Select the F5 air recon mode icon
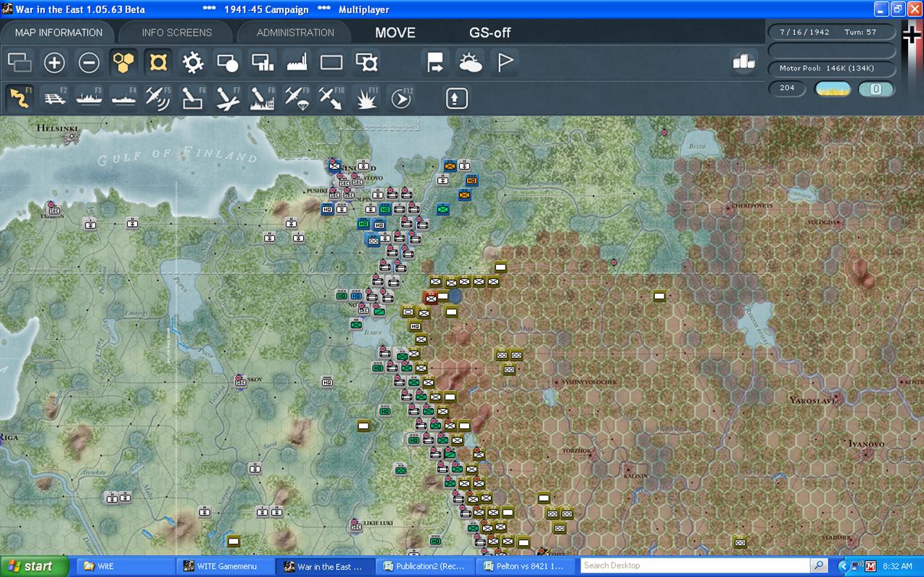Image resolution: width=924 pixels, height=577 pixels. coord(158,98)
